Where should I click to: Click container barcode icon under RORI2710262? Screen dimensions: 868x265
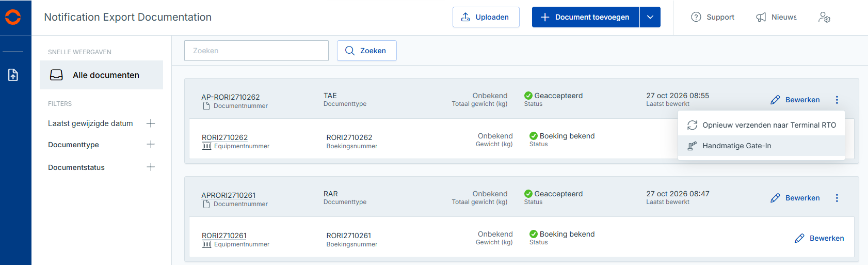coord(206,146)
